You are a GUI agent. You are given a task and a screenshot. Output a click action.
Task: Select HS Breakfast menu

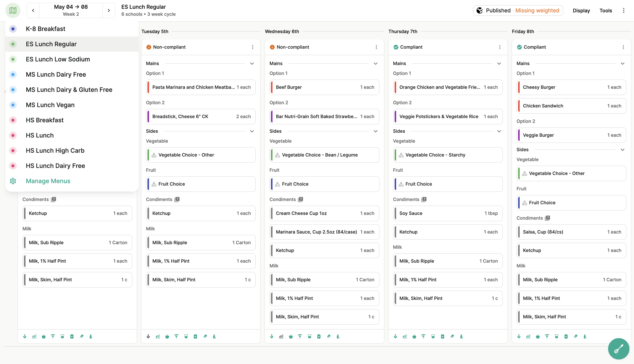[72, 120]
